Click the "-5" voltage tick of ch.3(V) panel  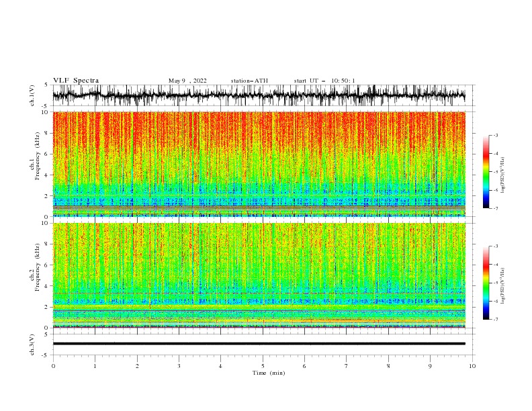pos(46,355)
